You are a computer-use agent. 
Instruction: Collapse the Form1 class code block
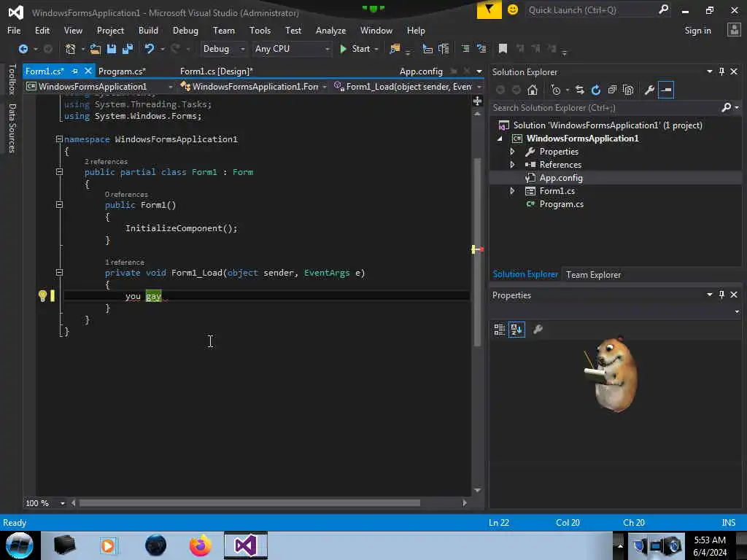point(59,172)
